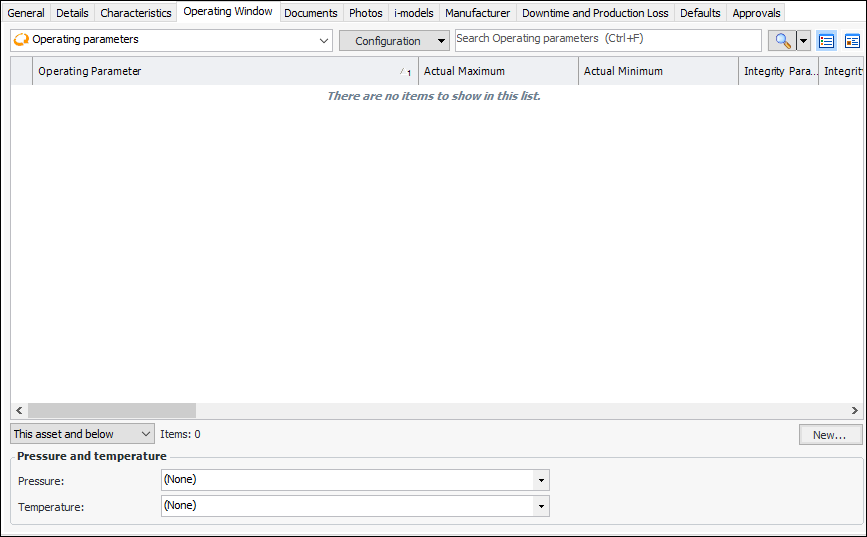867x537 pixels.
Task: Open the General tab
Action: pyautogui.click(x=26, y=13)
